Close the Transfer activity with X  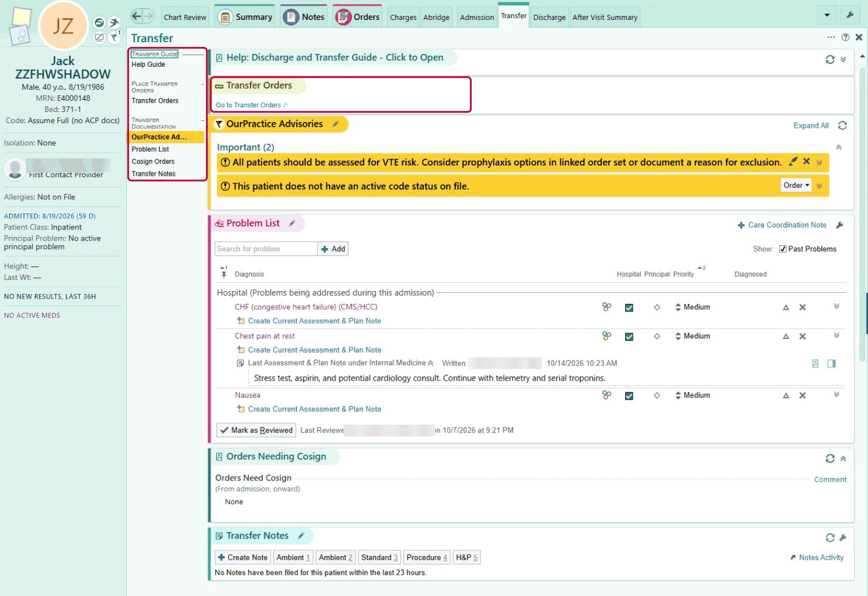tap(859, 38)
